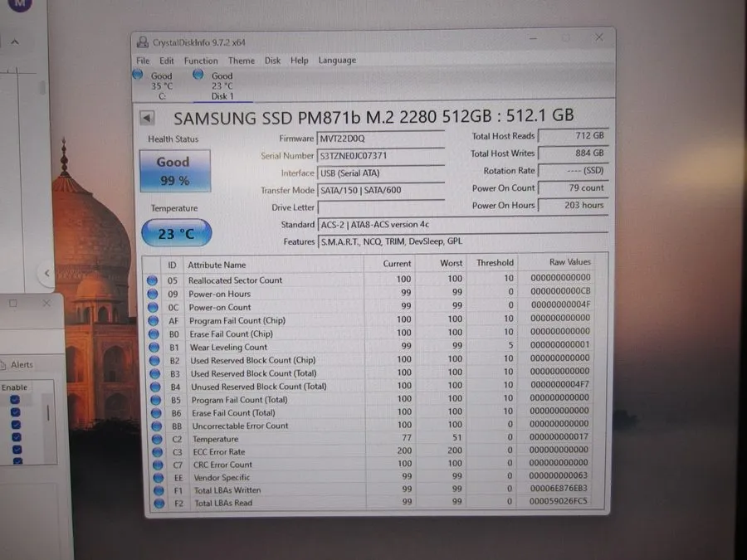This screenshot has height=560, width=747.
Task: Click the Power On Hours value 203 hours
Action: 573,205
